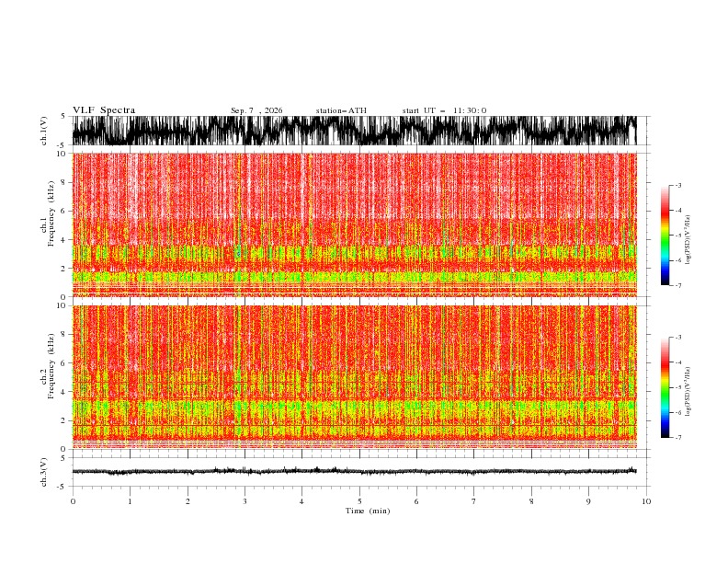This screenshot has width=728, height=563.
Task: Click the station=ATH label
Action: pos(341,110)
